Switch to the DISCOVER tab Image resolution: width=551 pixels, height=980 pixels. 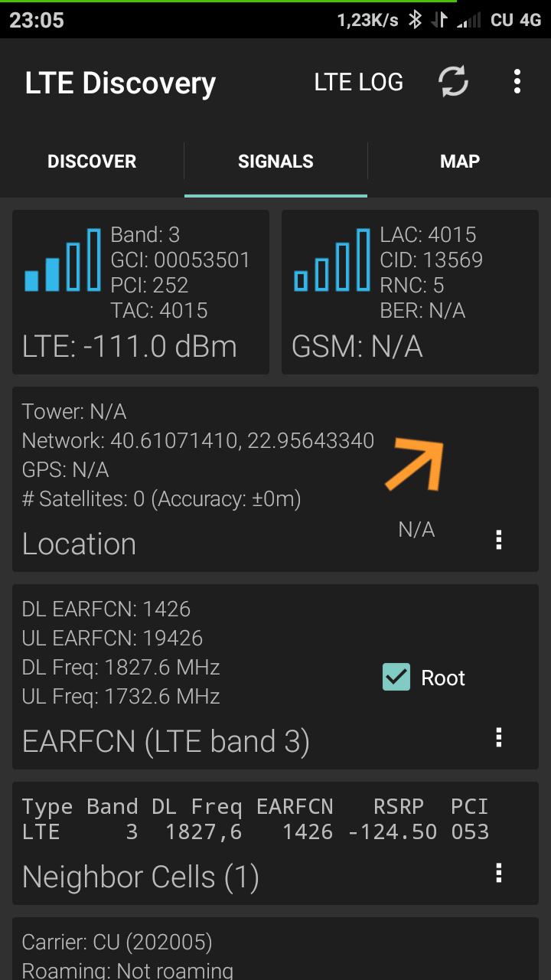pos(92,162)
